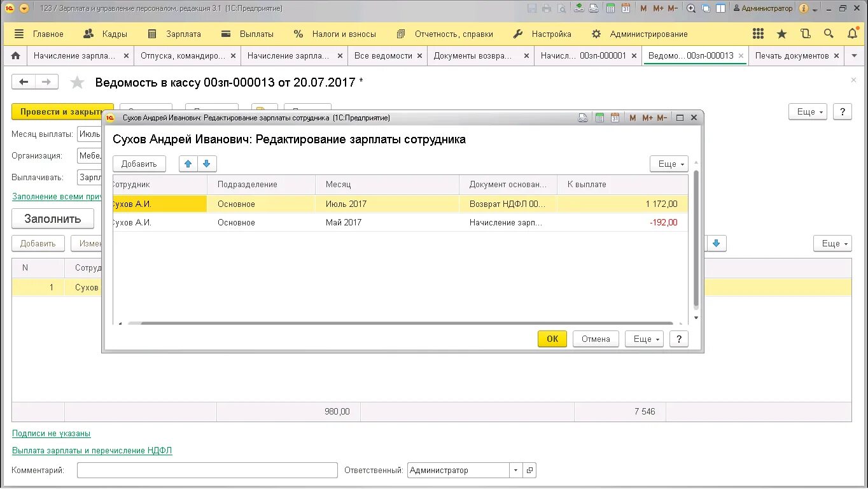Image resolution: width=868 pixels, height=489 pixels.
Task: Click the Отмена button
Action: tap(596, 339)
